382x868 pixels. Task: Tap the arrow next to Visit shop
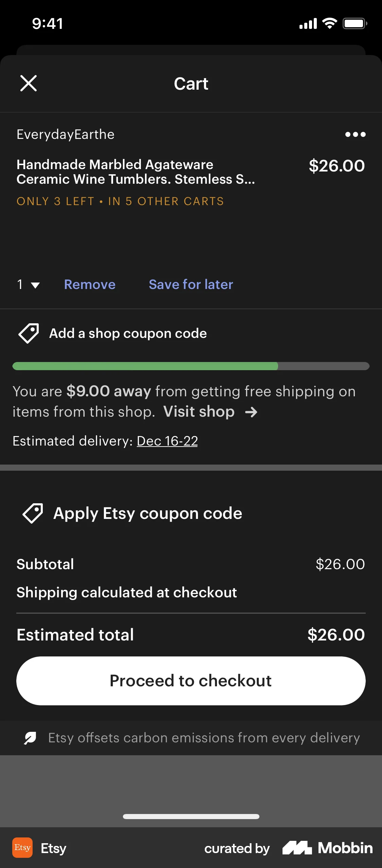tap(251, 412)
